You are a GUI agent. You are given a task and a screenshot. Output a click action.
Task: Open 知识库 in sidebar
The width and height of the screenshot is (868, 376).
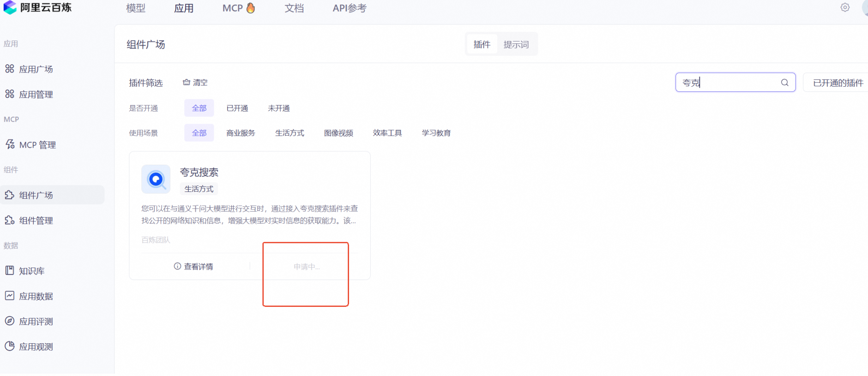point(31,271)
